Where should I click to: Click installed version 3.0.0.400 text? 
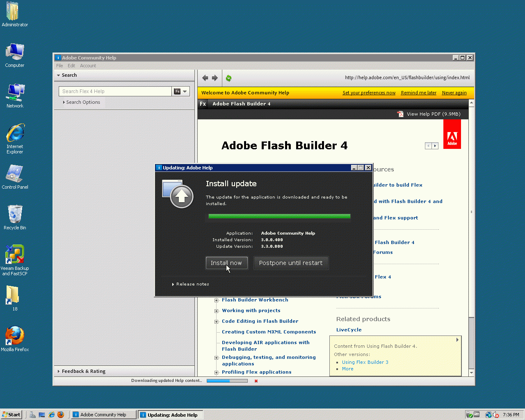point(272,240)
